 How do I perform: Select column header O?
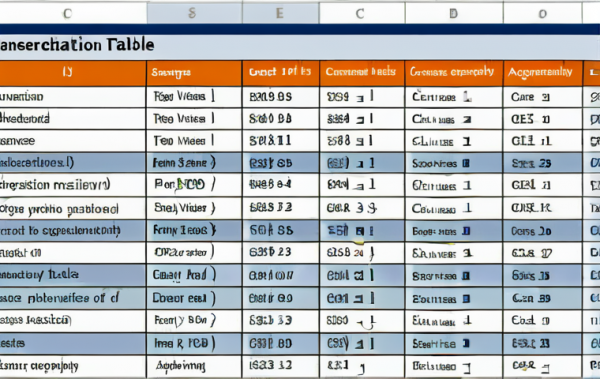click(543, 13)
